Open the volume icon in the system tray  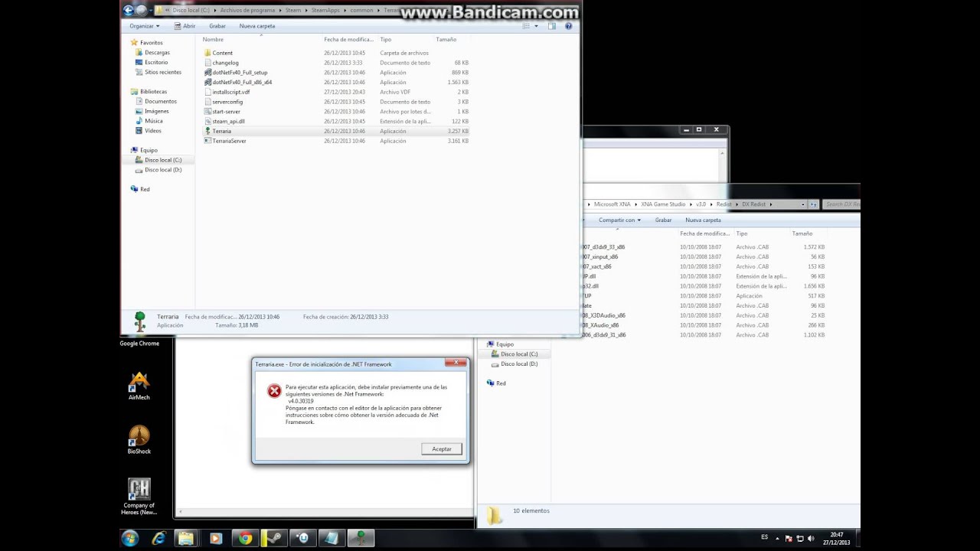[811, 539]
